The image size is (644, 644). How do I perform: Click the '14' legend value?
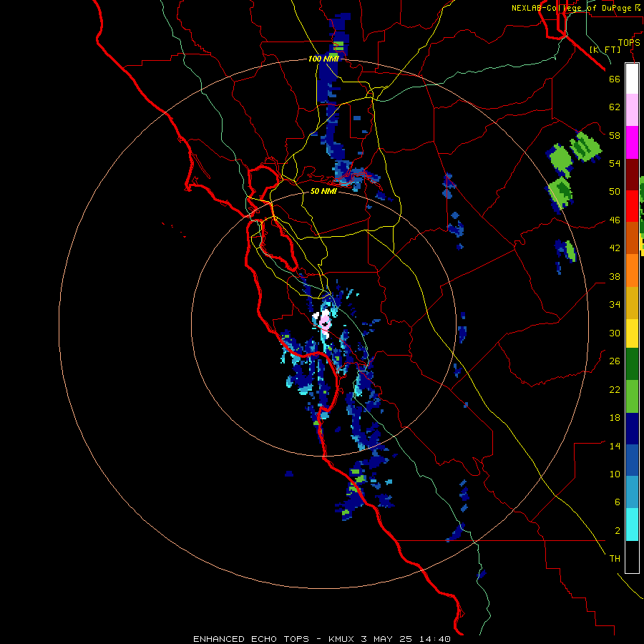click(x=615, y=446)
